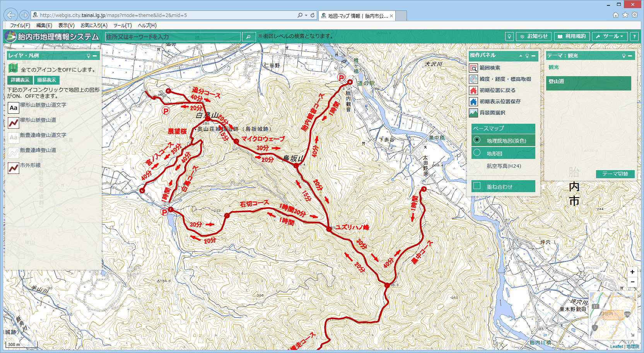
Task: Click the お知らせ button
Action: (x=534, y=36)
